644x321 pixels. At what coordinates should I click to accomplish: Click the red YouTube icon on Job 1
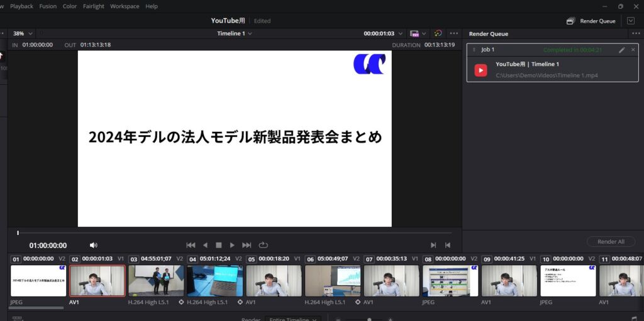481,70
